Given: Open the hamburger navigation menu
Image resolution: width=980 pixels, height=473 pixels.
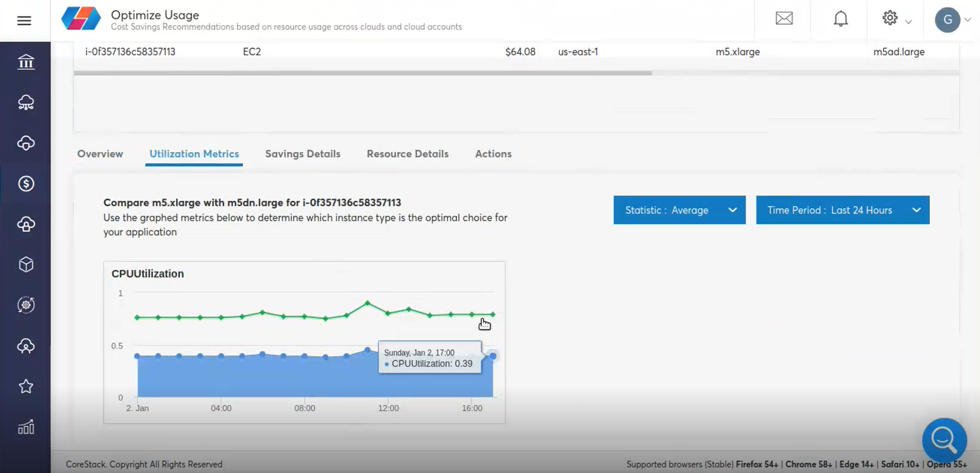Looking at the screenshot, I should click(24, 21).
